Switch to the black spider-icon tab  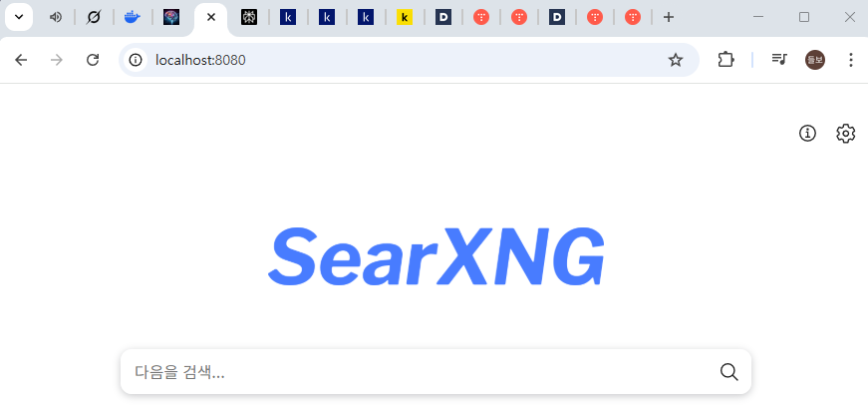click(249, 17)
